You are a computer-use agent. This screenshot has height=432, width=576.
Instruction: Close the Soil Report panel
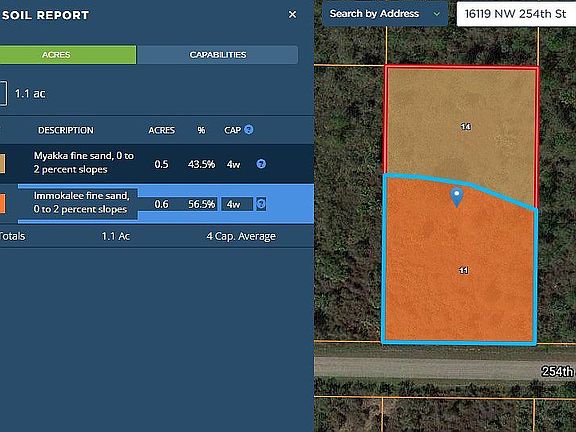(292, 15)
